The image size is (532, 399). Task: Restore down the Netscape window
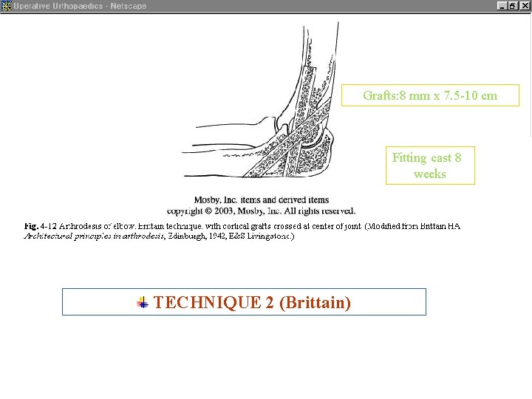click(x=512, y=6)
